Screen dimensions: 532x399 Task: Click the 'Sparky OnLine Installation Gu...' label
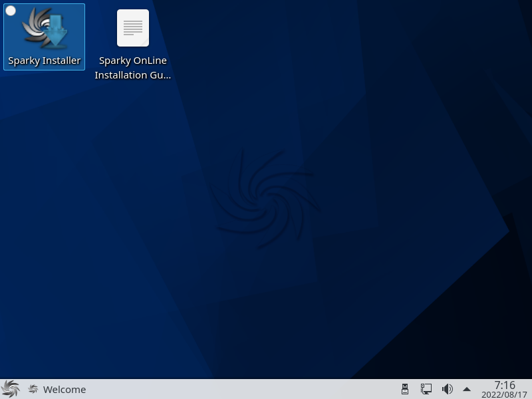click(x=132, y=68)
